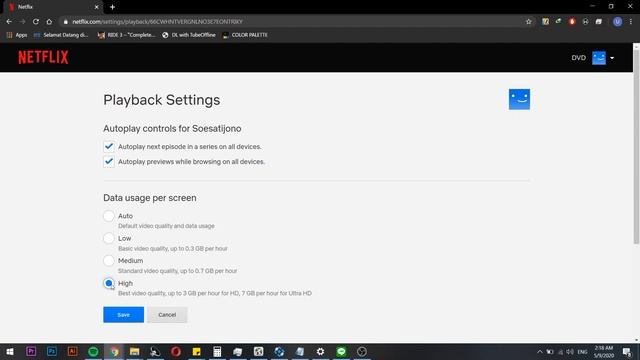The width and height of the screenshot is (640, 360).
Task: Toggle Autoplay next episode checkbox
Action: (109, 147)
